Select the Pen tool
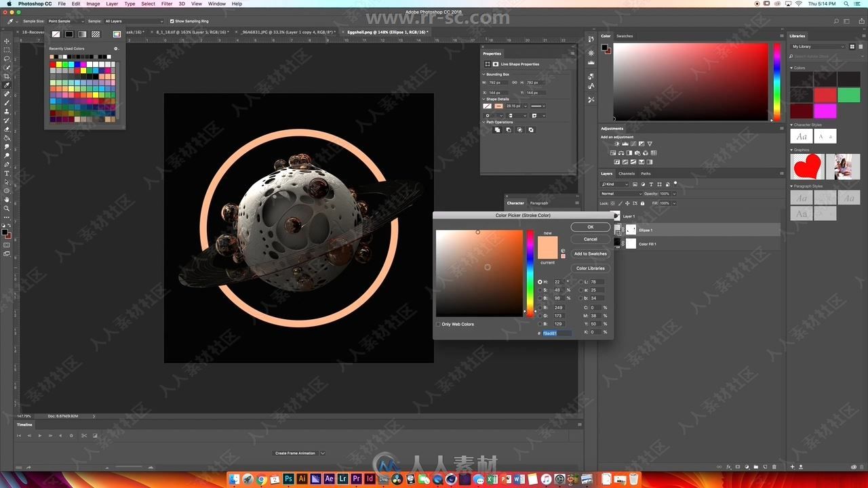868x488 pixels. 7,164
